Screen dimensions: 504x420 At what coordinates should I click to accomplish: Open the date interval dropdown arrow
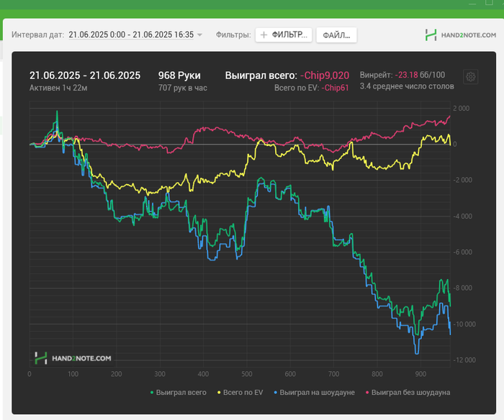tap(199, 35)
